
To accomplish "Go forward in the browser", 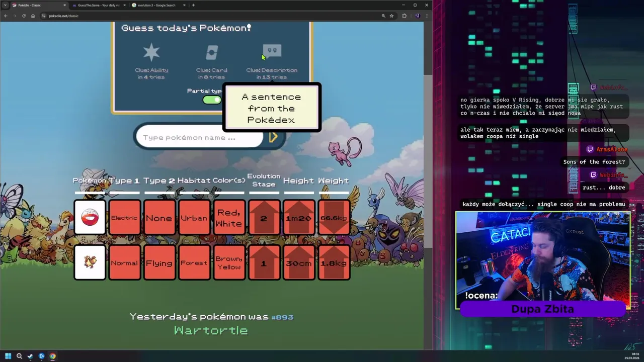I will point(15,16).
